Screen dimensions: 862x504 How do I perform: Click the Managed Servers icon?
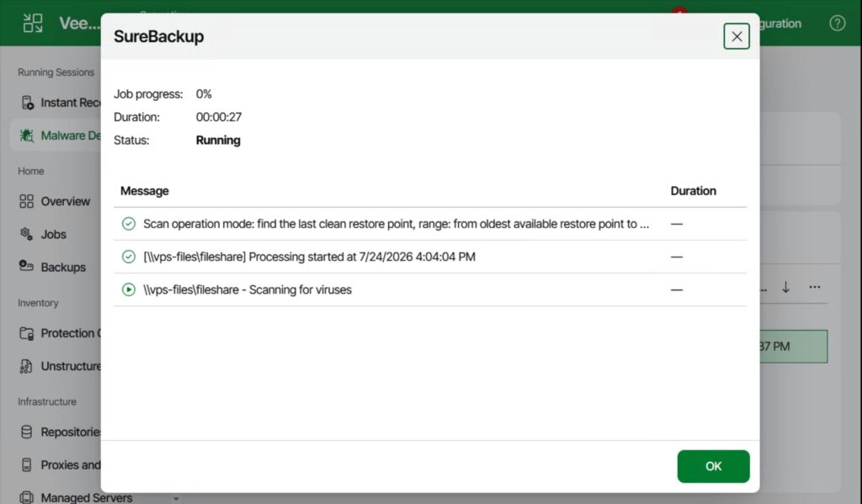[26, 497]
